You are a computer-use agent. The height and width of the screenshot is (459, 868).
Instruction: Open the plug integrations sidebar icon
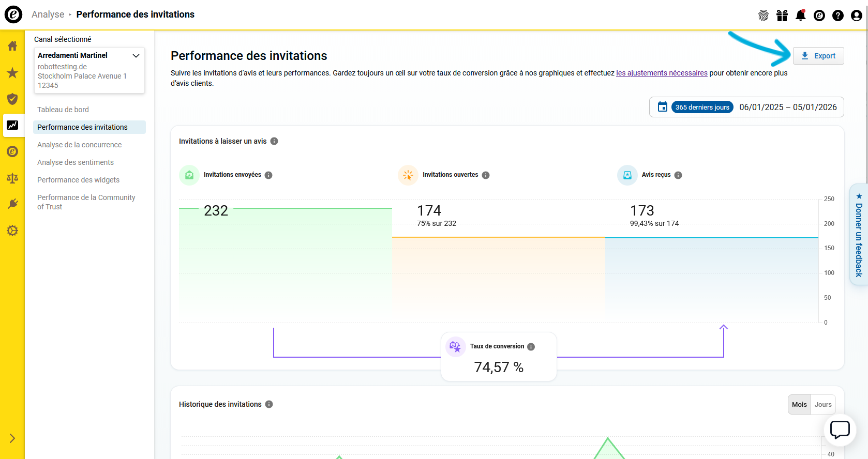coord(12,204)
